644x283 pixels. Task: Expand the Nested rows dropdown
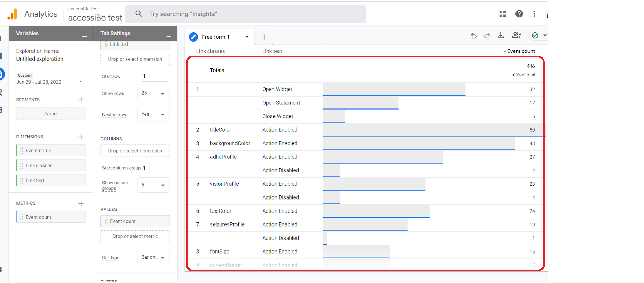pyautogui.click(x=154, y=114)
